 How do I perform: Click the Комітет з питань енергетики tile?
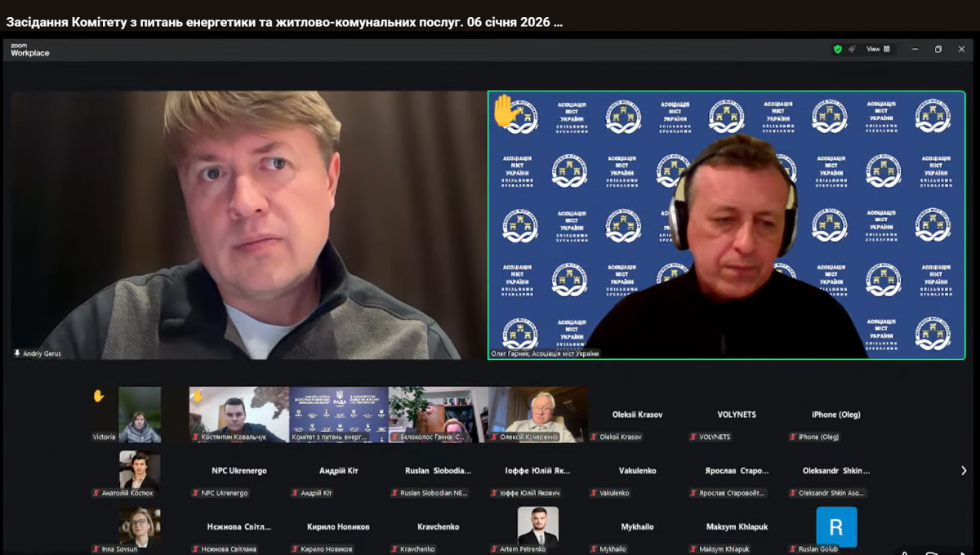click(339, 412)
